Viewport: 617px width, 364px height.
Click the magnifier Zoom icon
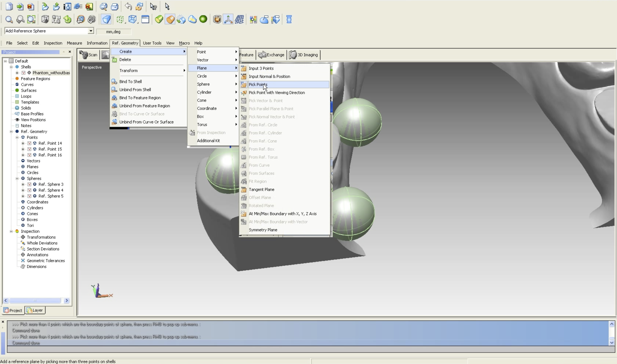(x=9, y=19)
